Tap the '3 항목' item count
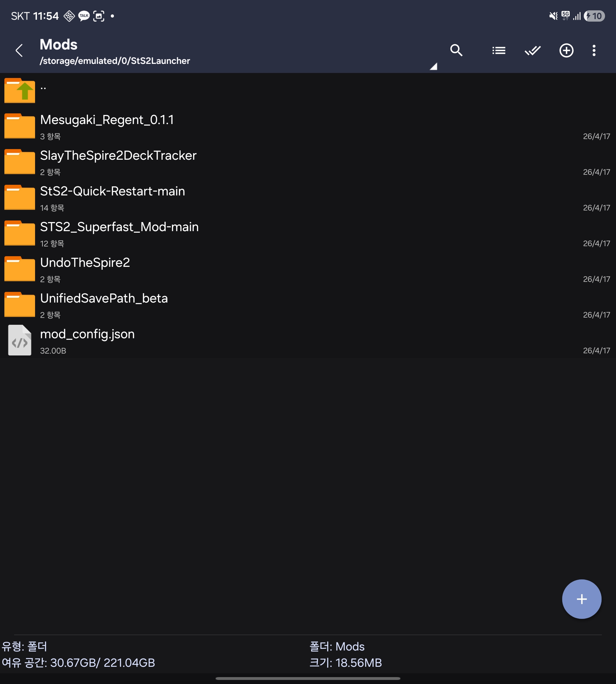Viewport: 616px width, 684px height. pos(50,137)
